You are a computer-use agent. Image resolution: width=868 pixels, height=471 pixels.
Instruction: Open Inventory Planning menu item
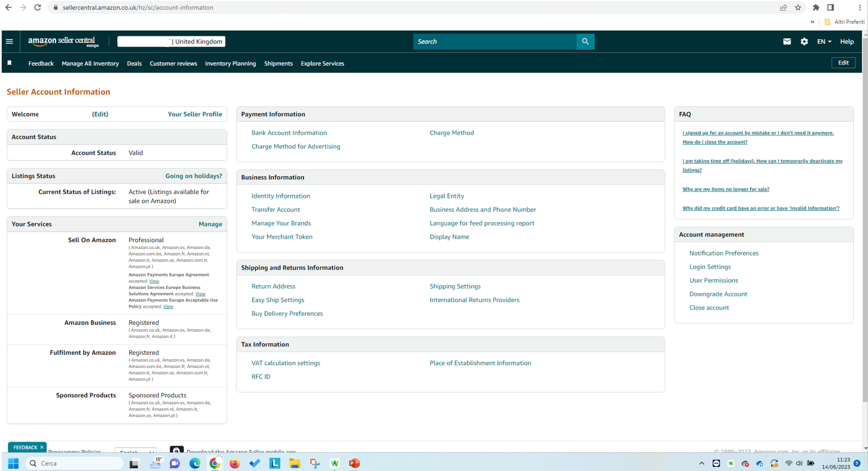[x=230, y=63]
